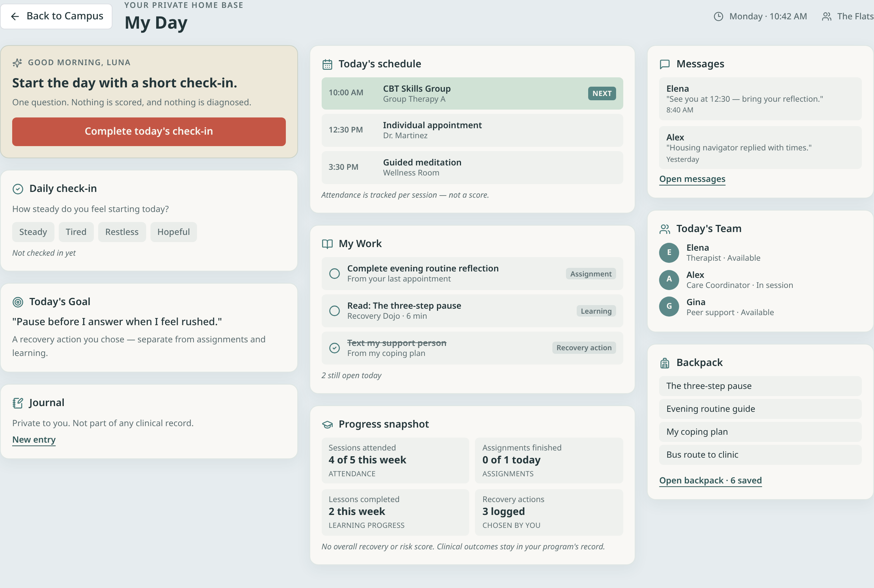
Task: Select the Steady mood chip
Action: [x=33, y=232]
